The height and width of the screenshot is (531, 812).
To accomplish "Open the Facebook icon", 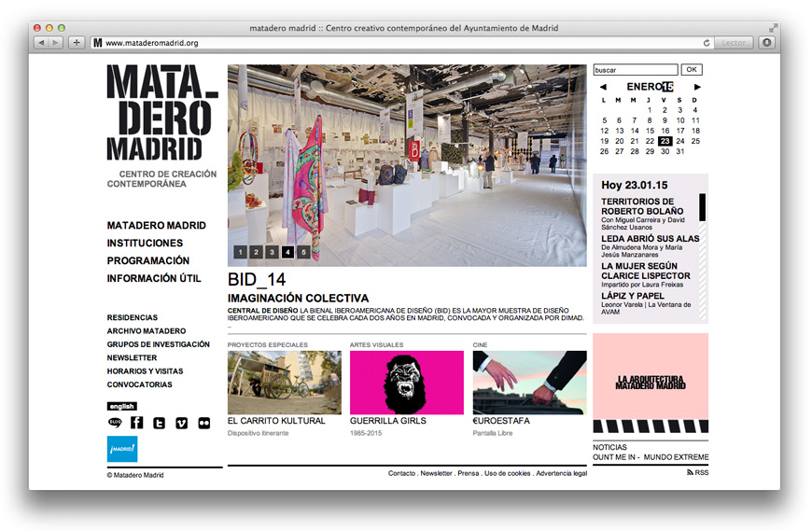I will click(136, 423).
